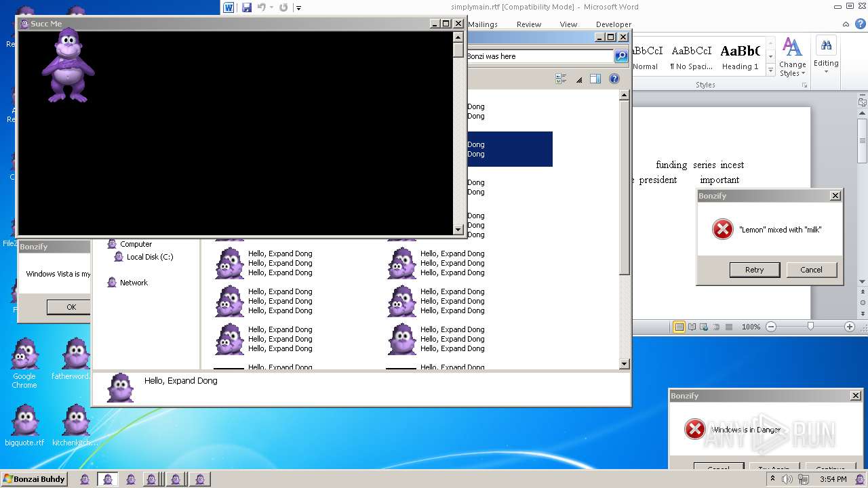Image resolution: width=868 pixels, height=488 pixels.
Task: Switch Word to Full Screen Reading view
Action: tap(692, 327)
